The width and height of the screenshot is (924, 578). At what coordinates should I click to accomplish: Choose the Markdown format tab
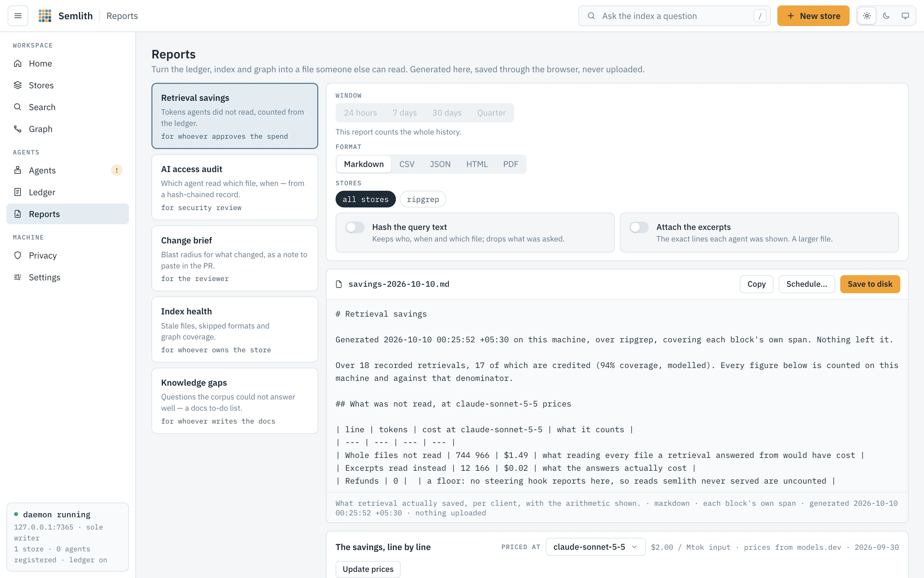364,164
